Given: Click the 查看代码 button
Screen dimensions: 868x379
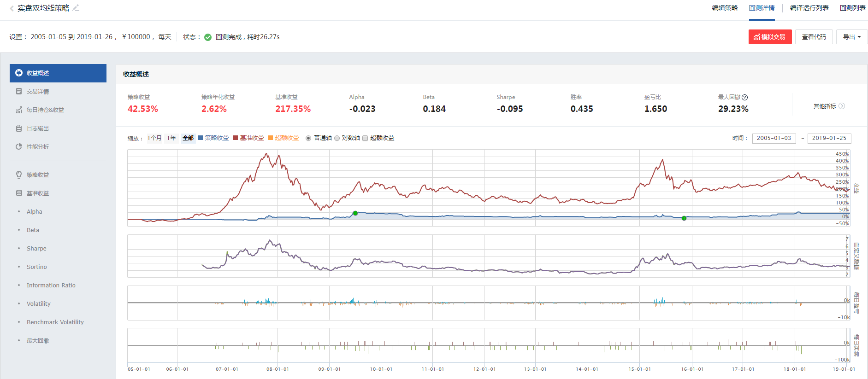Looking at the screenshot, I should click(814, 37).
